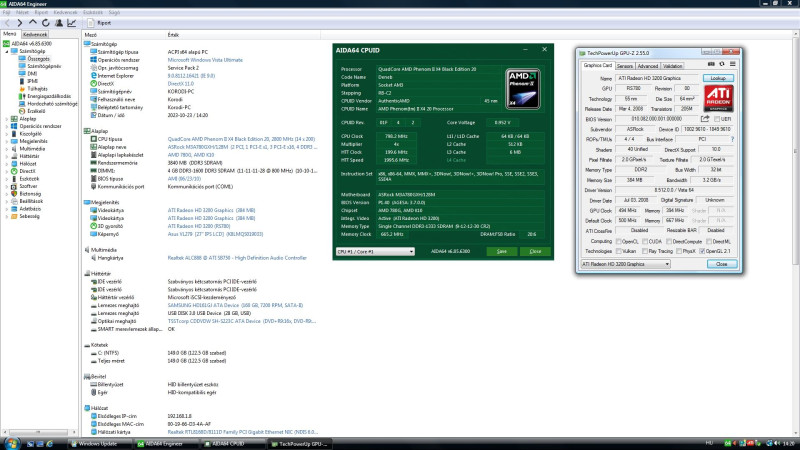Select the Sebesség benchmark tree icon

pos(14,216)
